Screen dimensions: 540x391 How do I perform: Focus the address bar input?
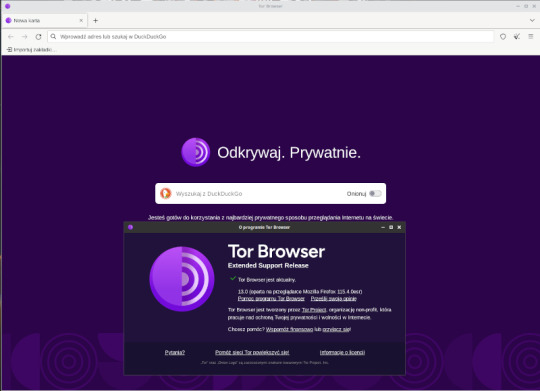(270, 37)
